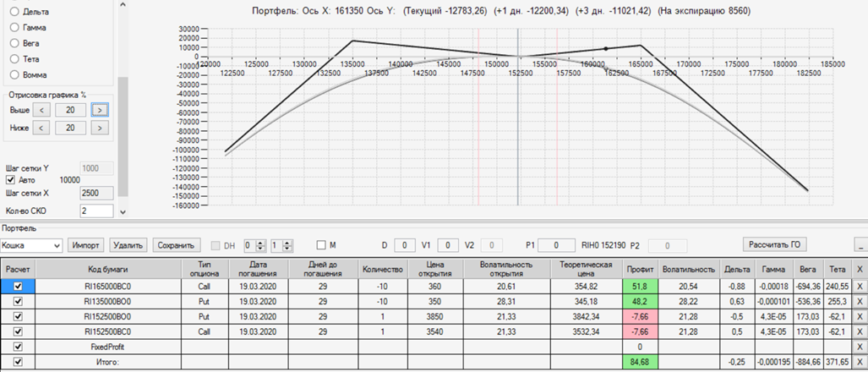The width and height of the screenshot is (868, 372).
Task: Delete RI135000BO0 row with X button
Action: pyautogui.click(x=860, y=301)
